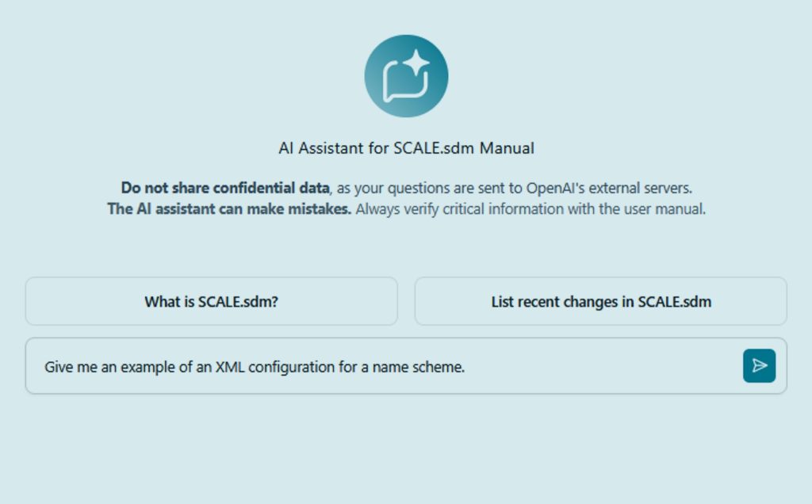812x504 pixels.
Task: Click the bold "Do not share confidential data" warning
Action: click(x=224, y=189)
